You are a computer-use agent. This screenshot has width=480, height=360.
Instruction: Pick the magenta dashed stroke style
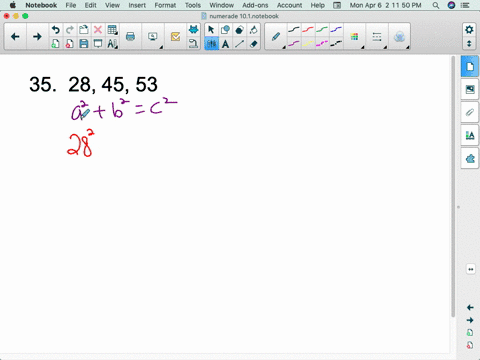[322, 43]
